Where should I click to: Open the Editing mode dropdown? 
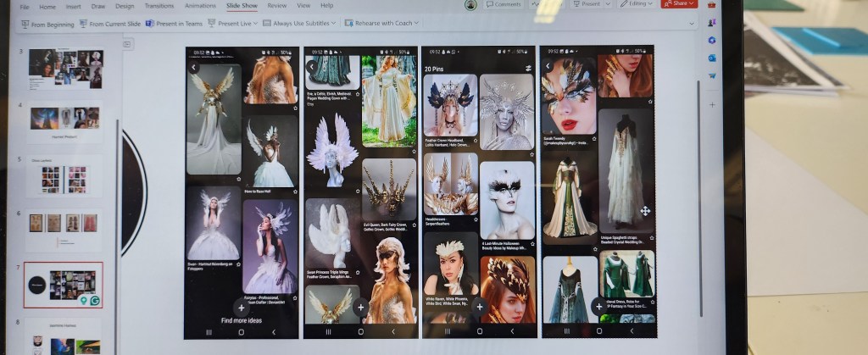637,4
